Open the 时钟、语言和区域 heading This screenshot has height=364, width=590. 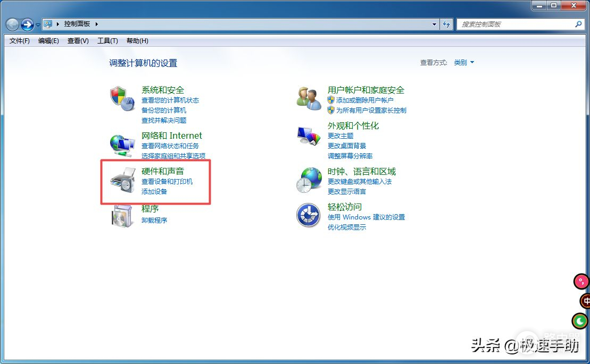(x=362, y=172)
